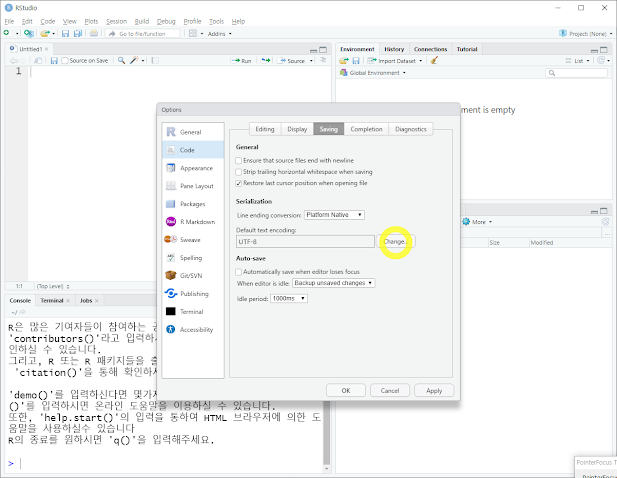The image size is (617, 478).
Task: Click the Compile Report notebook icon
Action: 155,60
